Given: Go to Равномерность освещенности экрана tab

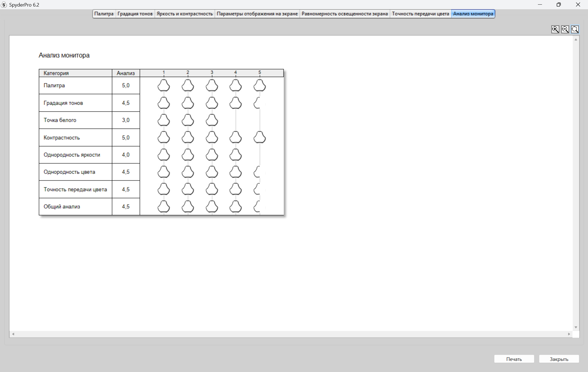Looking at the screenshot, I should pyautogui.click(x=344, y=14).
